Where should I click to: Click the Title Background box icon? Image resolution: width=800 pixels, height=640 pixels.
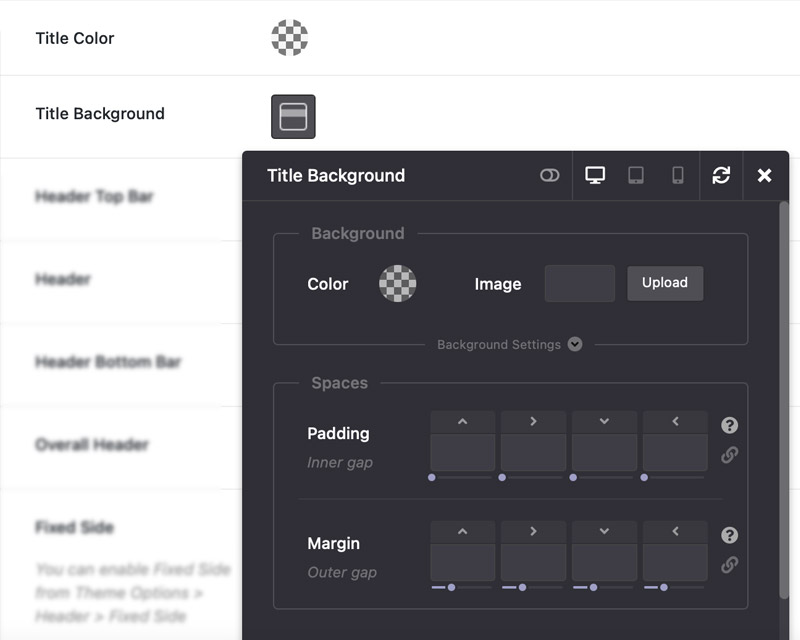[x=293, y=117]
